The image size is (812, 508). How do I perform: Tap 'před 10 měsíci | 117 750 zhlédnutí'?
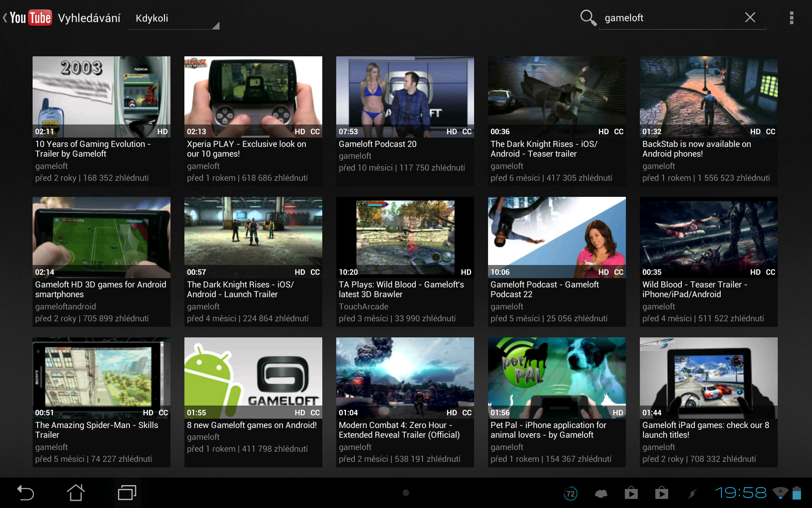[402, 168]
